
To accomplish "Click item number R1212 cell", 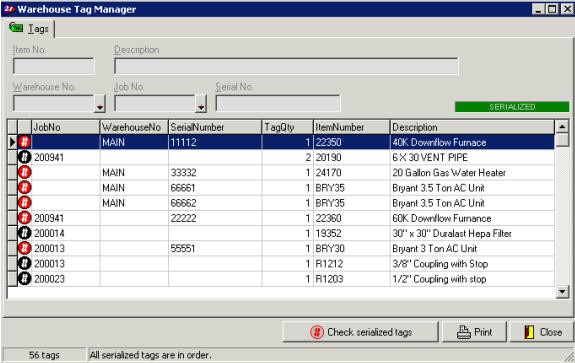I will pyautogui.click(x=352, y=264).
